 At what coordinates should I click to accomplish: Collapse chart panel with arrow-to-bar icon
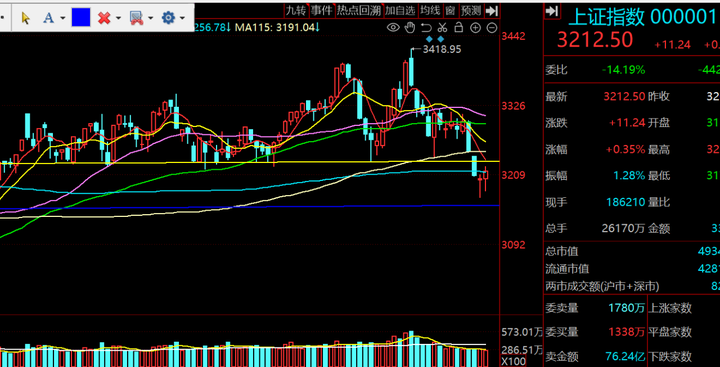pos(492,10)
